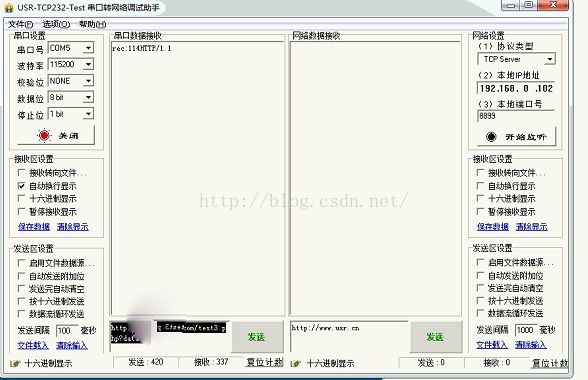Expand the TCP Server protocol type dropdown
Viewport: 588px width, 380px height.
(x=550, y=59)
